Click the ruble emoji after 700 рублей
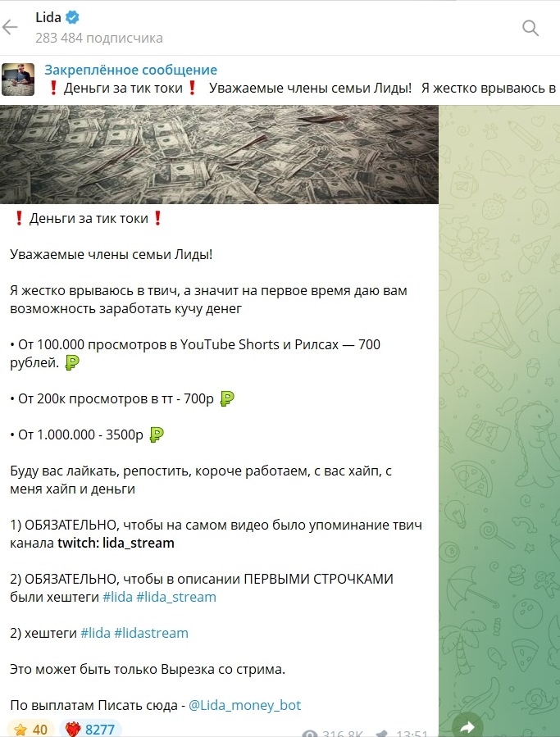Screen dimensions: 560x737 coord(72,362)
